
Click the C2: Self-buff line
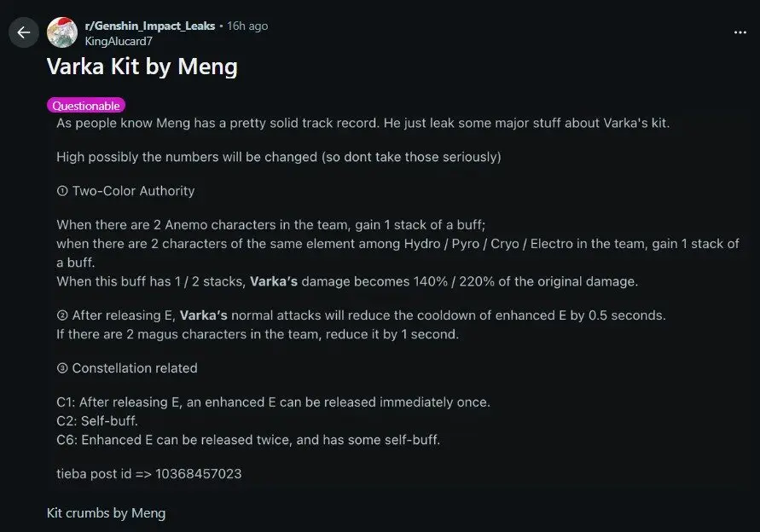pos(97,421)
